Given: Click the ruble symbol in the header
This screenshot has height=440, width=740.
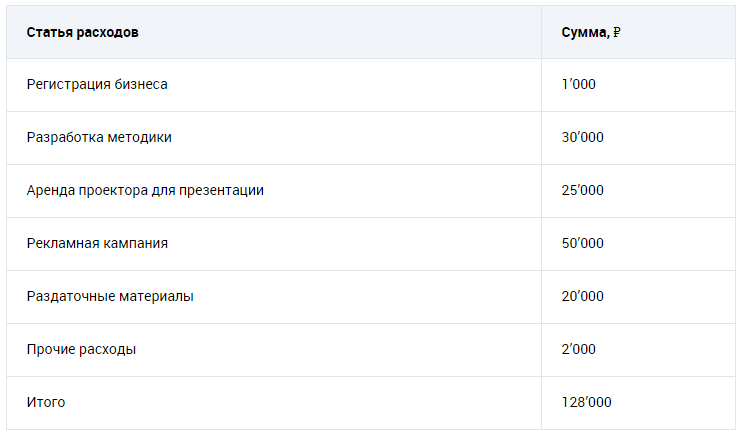Looking at the screenshot, I should click(617, 32).
